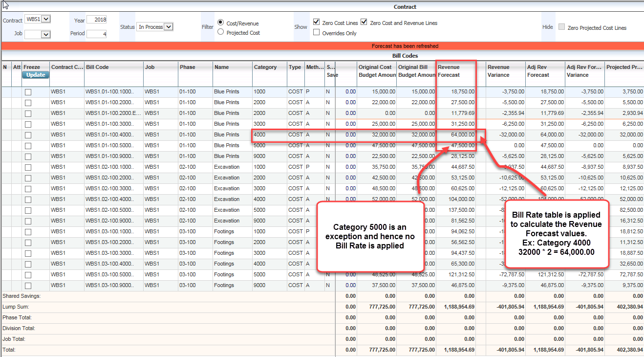Open the Contract WBS1 dropdown

[37, 19]
